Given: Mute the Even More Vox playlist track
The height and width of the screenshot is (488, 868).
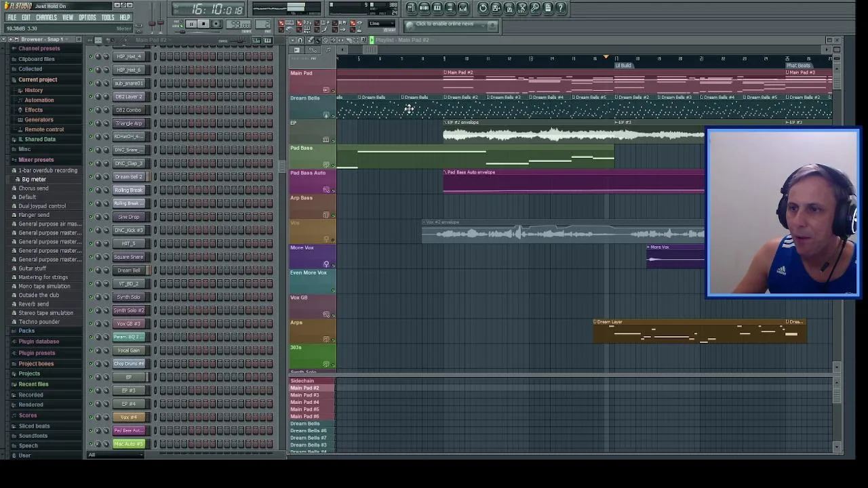Looking at the screenshot, I should tap(332, 290).
